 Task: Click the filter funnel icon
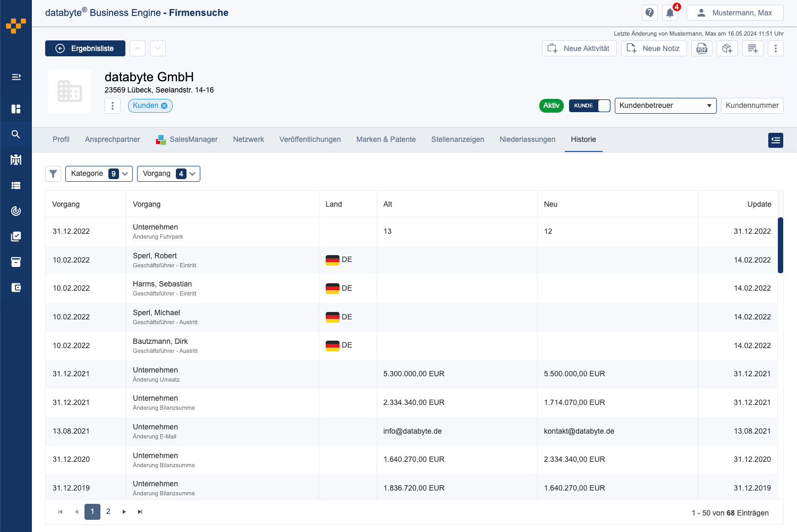coord(53,174)
